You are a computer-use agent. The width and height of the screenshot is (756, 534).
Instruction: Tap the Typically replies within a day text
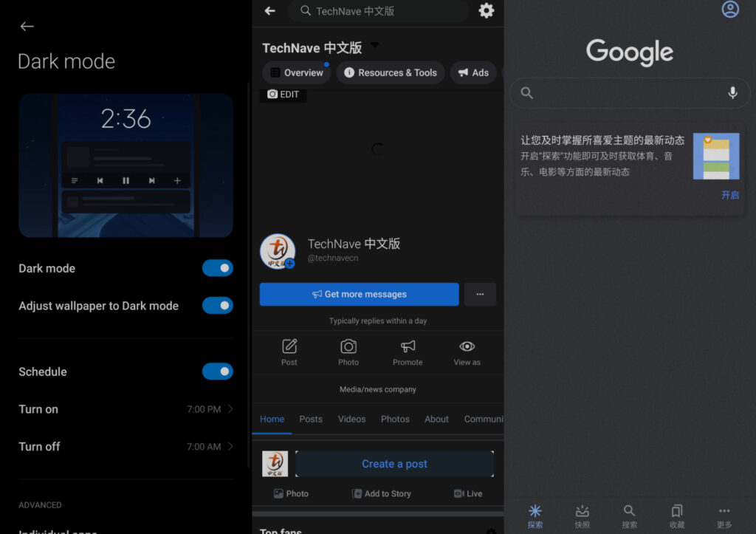pos(377,321)
